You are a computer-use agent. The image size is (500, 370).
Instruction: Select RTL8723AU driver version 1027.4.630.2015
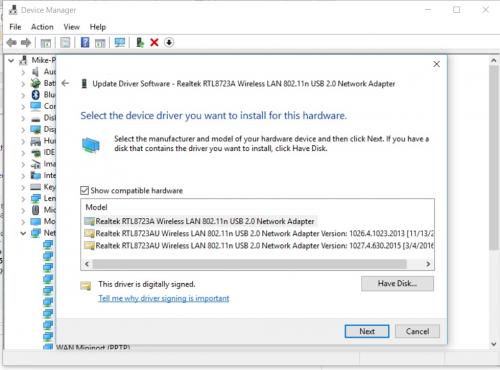(x=259, y=246)
